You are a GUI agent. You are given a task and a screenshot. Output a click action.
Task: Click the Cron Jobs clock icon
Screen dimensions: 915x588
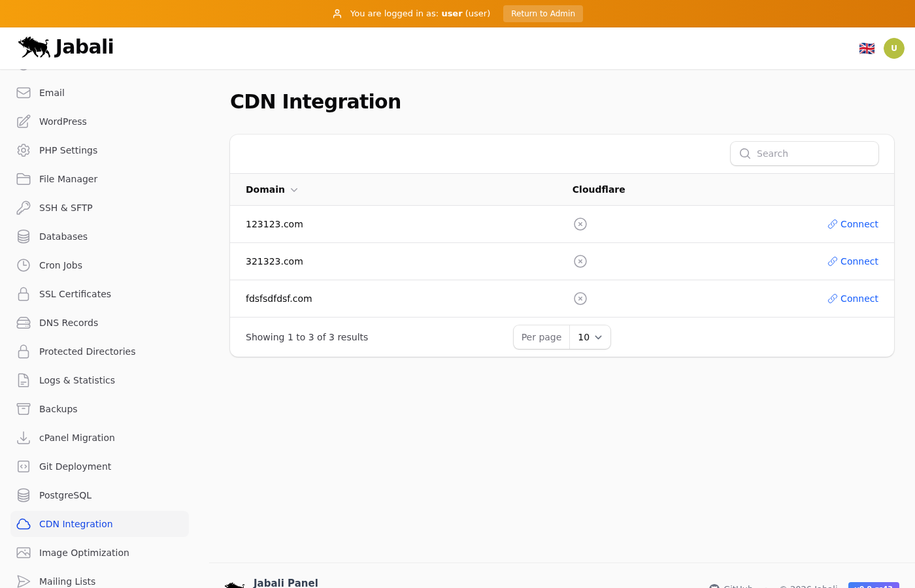[24, 265]
